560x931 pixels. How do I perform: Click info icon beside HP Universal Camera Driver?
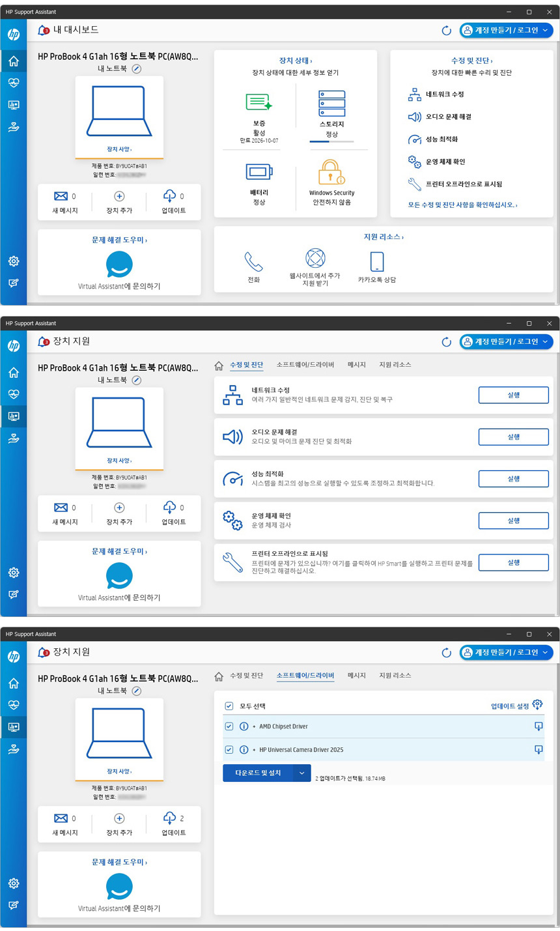click(x=244, y=750)
